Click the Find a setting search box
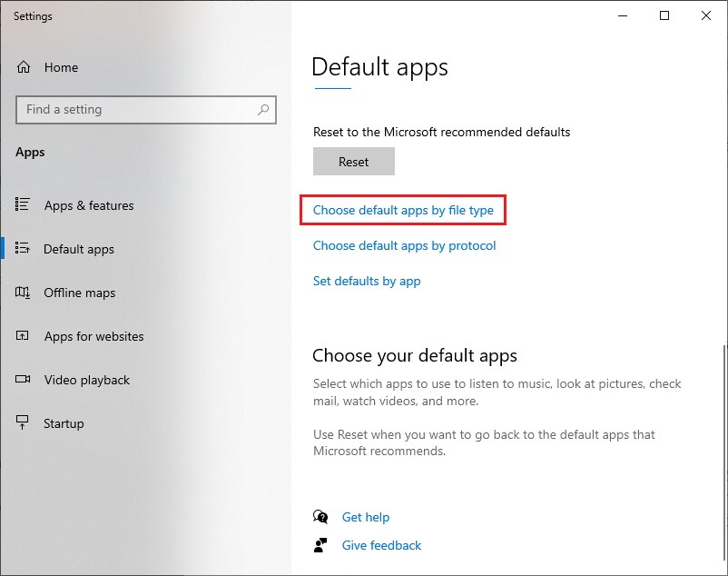The height and width of the screenshot is (576, 728). point(146,110)
